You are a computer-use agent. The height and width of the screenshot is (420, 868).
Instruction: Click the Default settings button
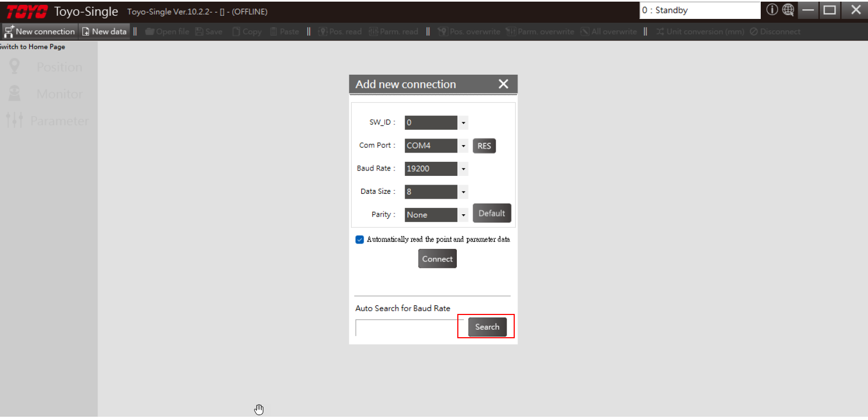pos(492,213)
